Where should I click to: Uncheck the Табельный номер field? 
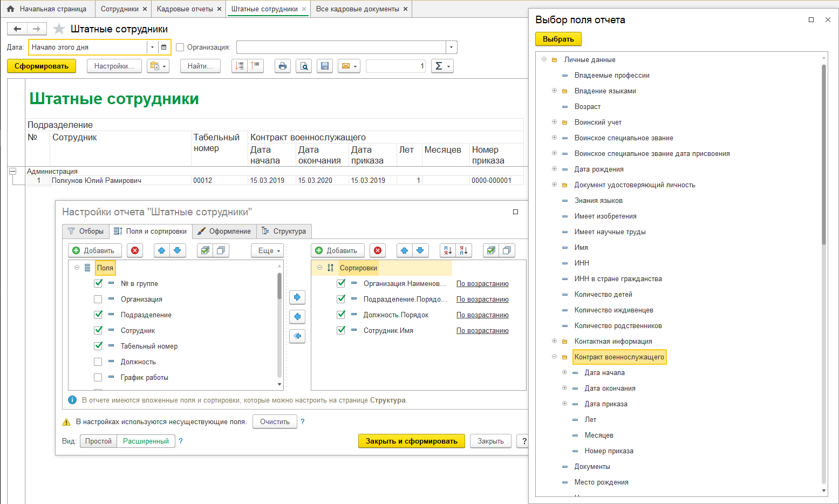[98, 346]
